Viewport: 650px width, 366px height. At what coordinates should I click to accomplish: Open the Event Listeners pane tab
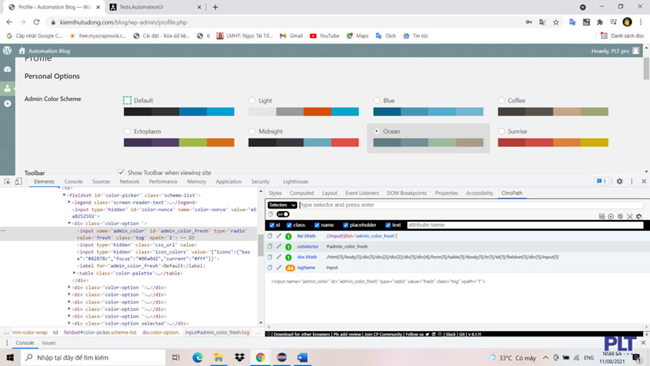(x=362, y=193)
